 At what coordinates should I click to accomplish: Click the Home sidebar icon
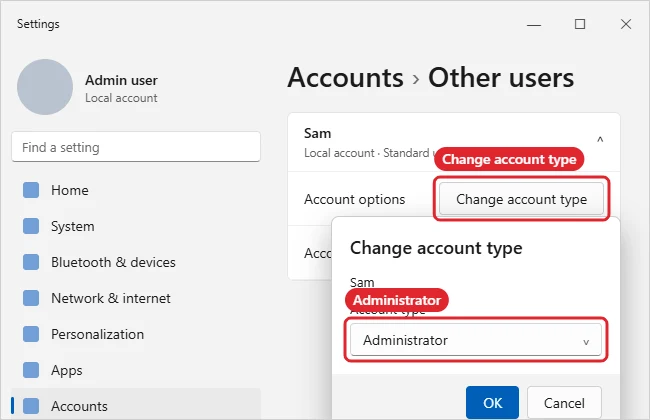coord(31,190)
